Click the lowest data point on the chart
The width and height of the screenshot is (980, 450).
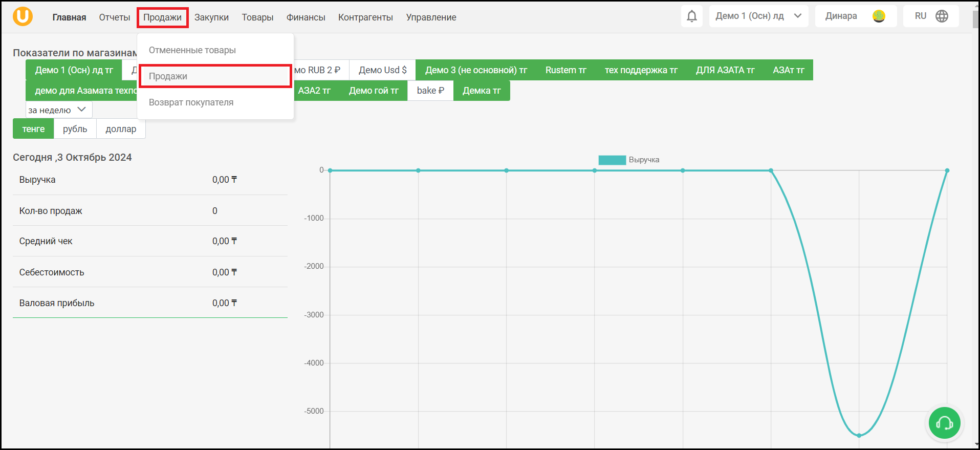click(859, 436)
